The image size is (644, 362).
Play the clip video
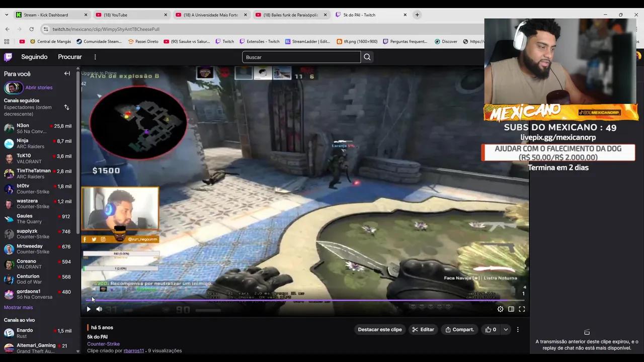(89, 309)
